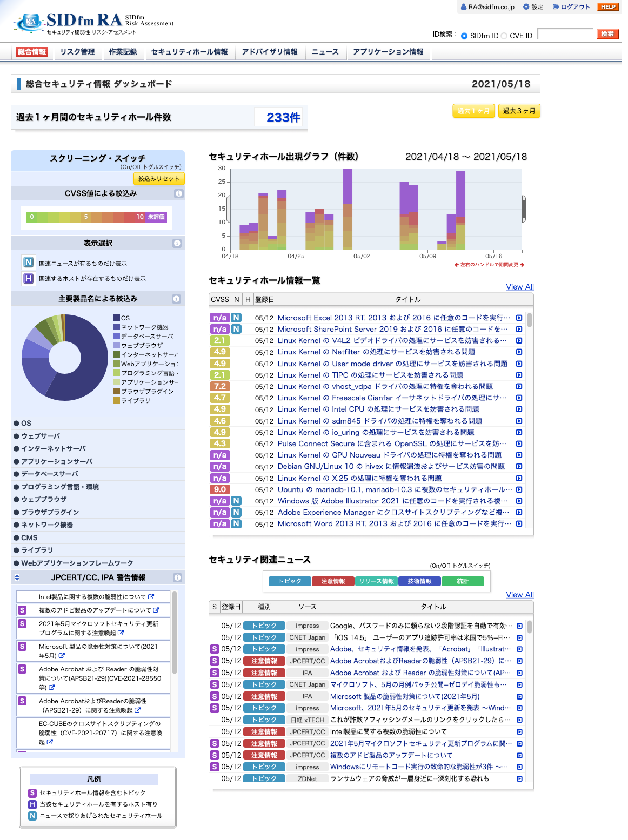The width and height of the screenshot is (628, 840).
Task: Open detail icon for Google パスワード news row
Action: [519, 626]
